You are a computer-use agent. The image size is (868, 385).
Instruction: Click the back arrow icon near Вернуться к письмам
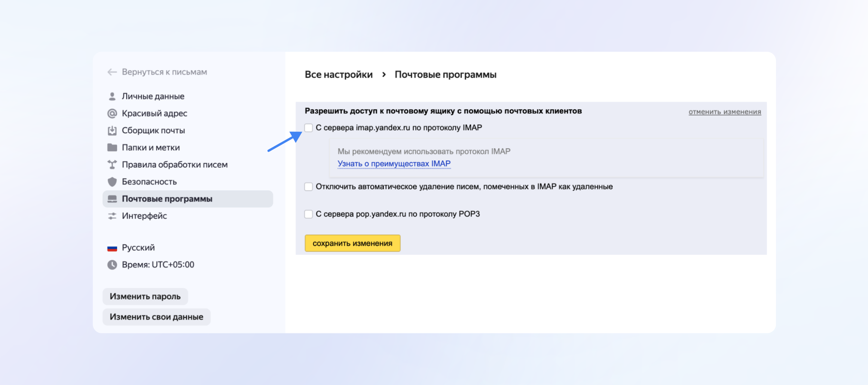(112, 72)
